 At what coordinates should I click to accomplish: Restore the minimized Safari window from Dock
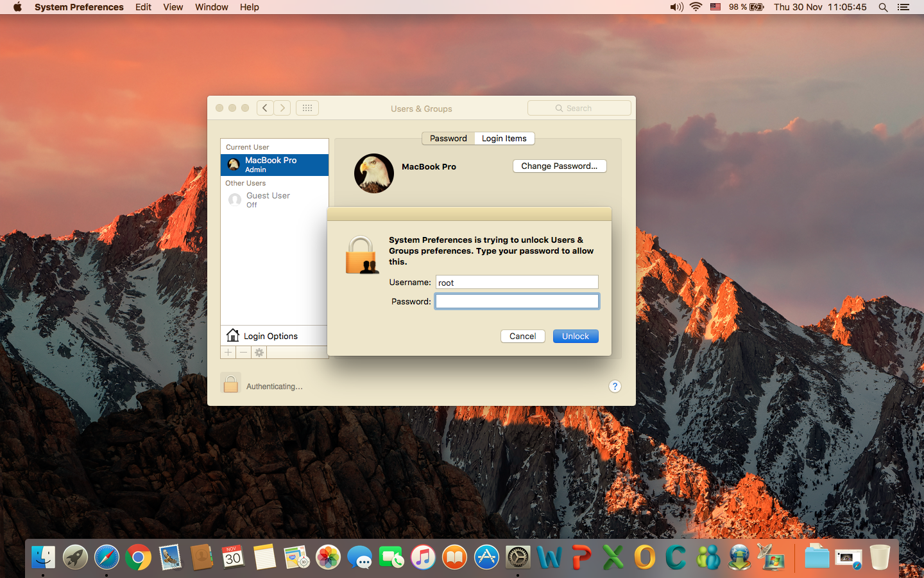tap(848, 557)
